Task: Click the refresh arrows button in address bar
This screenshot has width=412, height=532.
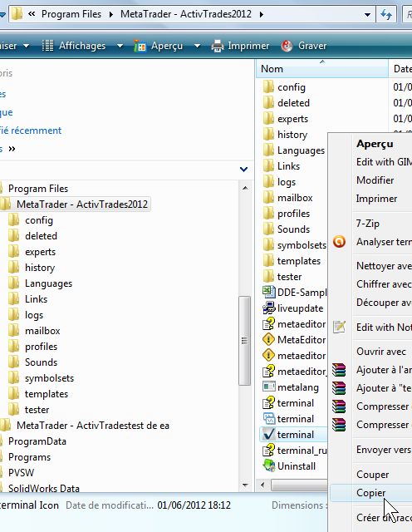Action: 386,15
